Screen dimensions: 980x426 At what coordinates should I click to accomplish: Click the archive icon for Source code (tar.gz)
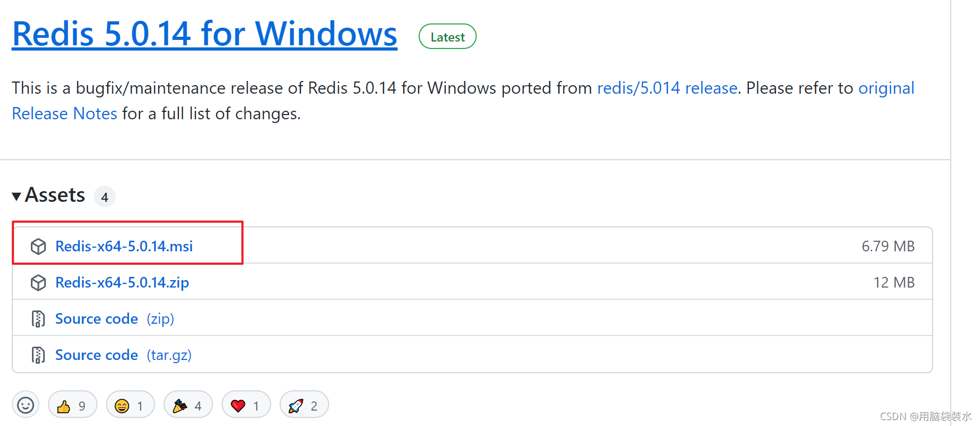(x=38, y=355)
